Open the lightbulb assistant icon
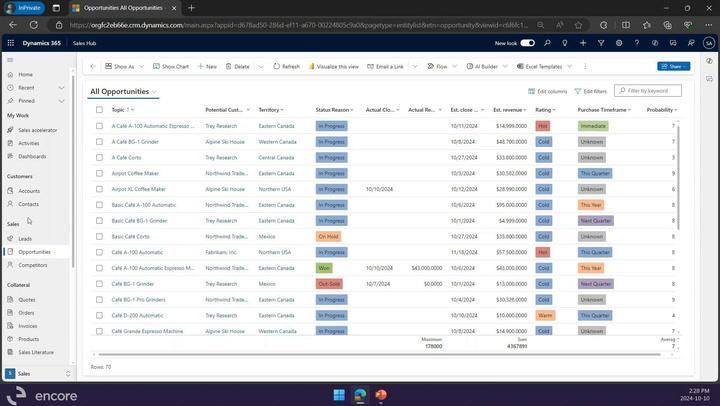720x406 pixels. click(564, 43)
